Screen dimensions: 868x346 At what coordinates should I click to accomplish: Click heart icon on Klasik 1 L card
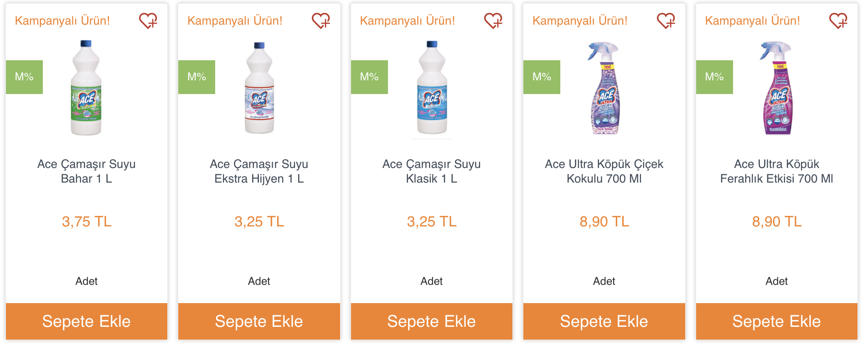493,21
